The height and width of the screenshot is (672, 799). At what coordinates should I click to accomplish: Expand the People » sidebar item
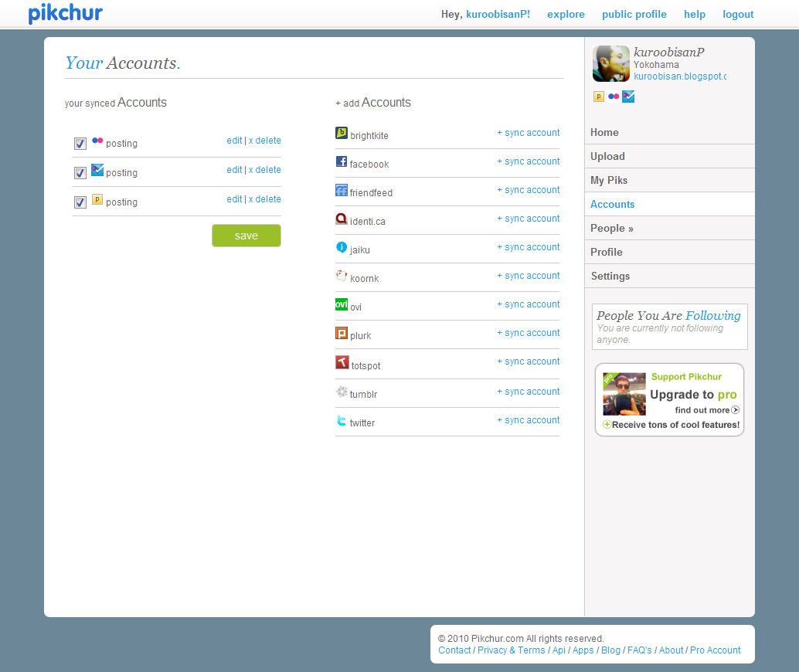tap(670, 228)
